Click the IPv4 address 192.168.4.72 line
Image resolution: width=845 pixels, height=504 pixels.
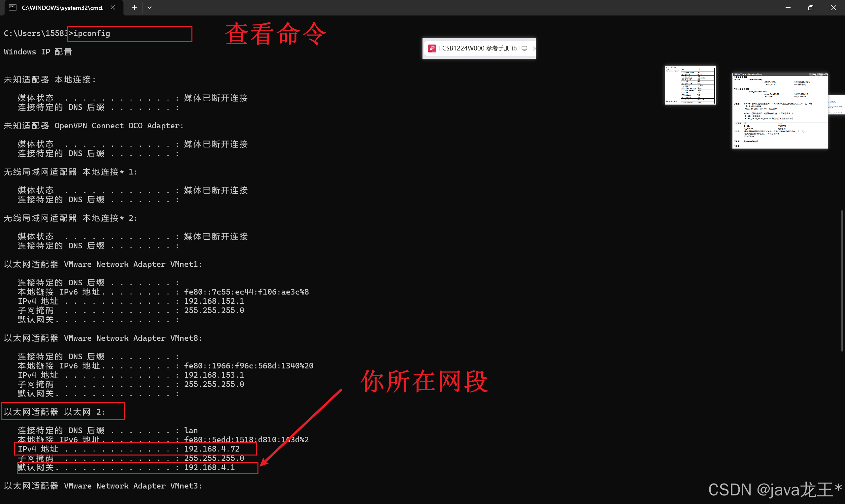pyautogui.click(x=136, y=449)
